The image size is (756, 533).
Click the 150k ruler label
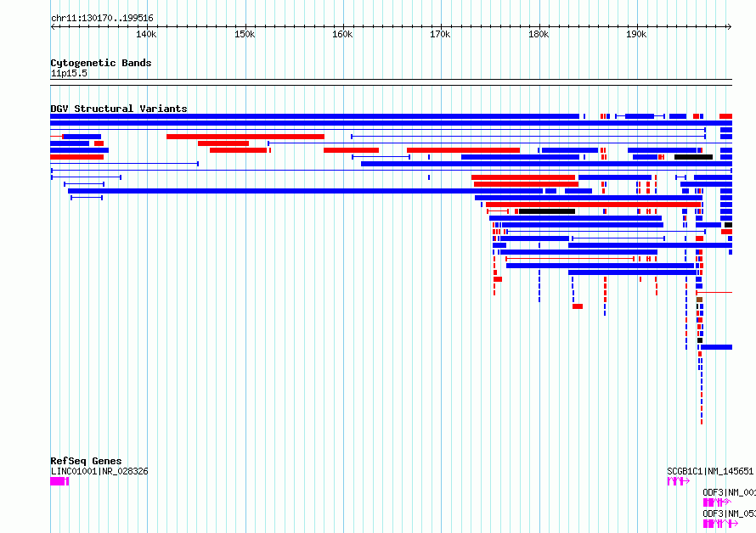(245, 35)
